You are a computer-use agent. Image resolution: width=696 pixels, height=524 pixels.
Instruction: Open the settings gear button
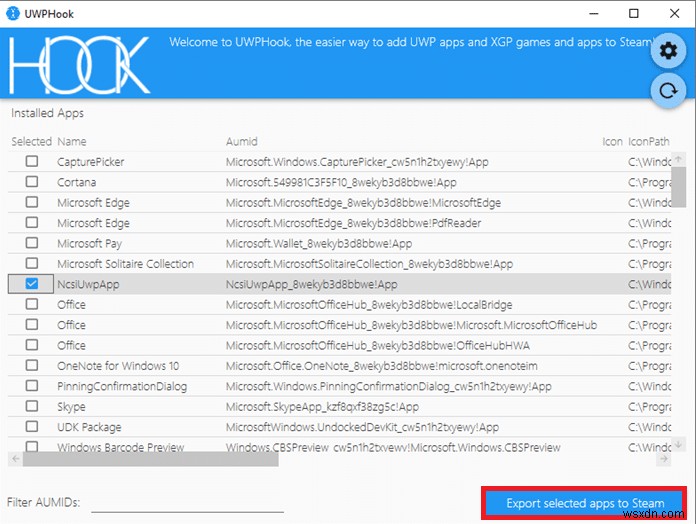point(668,51)
